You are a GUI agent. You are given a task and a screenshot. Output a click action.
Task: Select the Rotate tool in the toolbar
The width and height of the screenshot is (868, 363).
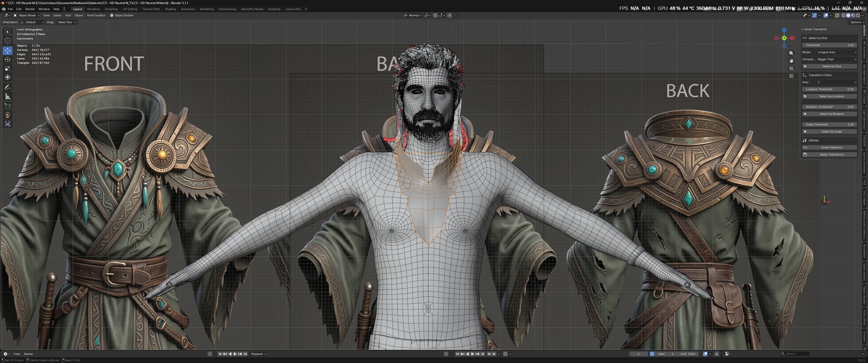[x=7, y=60]
